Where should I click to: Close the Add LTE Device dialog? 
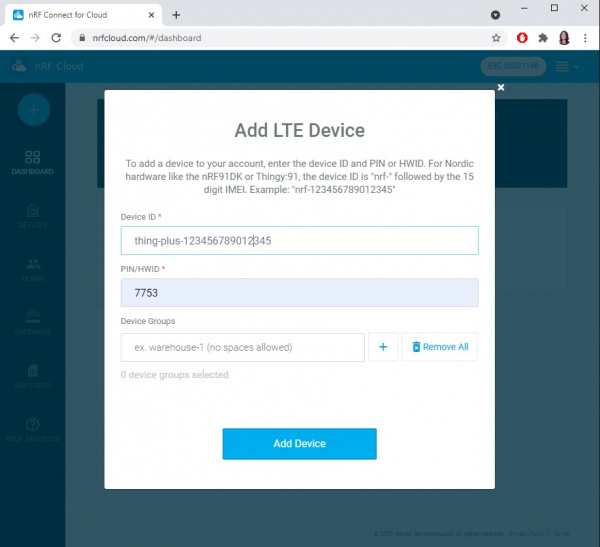[501, 87]
